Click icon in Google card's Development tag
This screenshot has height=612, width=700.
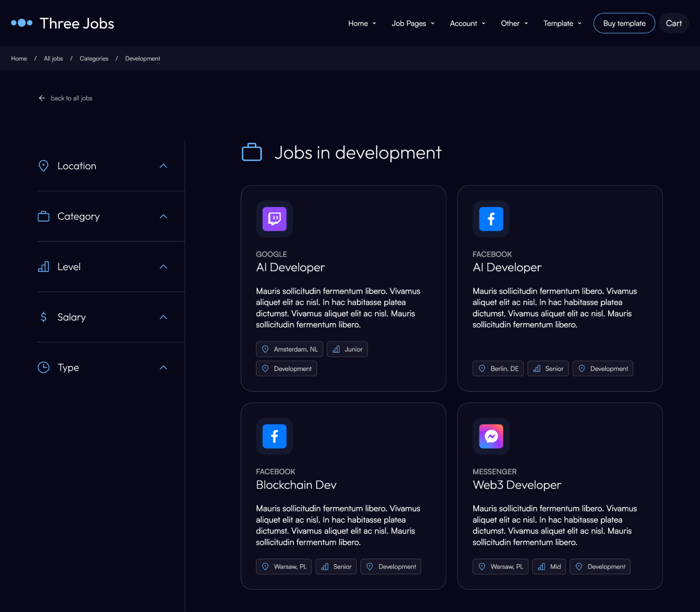click(265, 369)
